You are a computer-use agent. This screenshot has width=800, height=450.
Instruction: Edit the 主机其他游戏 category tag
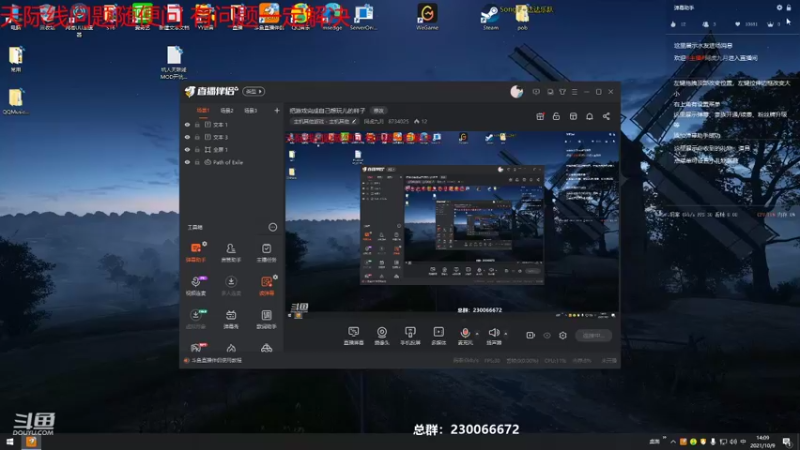coord(324,121)
